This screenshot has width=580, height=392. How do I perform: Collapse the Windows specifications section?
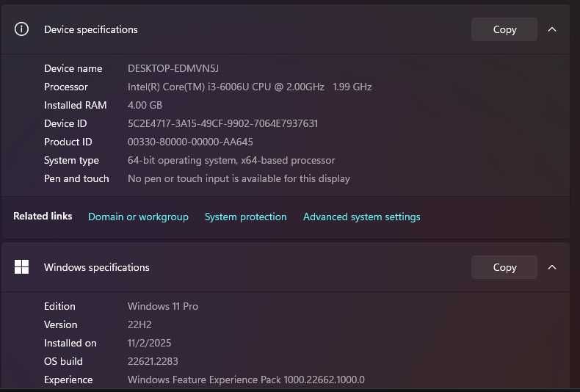click(x=552, y=267)
